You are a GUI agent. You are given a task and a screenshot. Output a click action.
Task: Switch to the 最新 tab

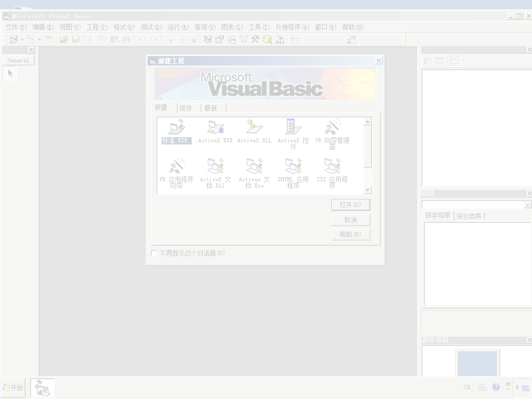pos(210,108)
